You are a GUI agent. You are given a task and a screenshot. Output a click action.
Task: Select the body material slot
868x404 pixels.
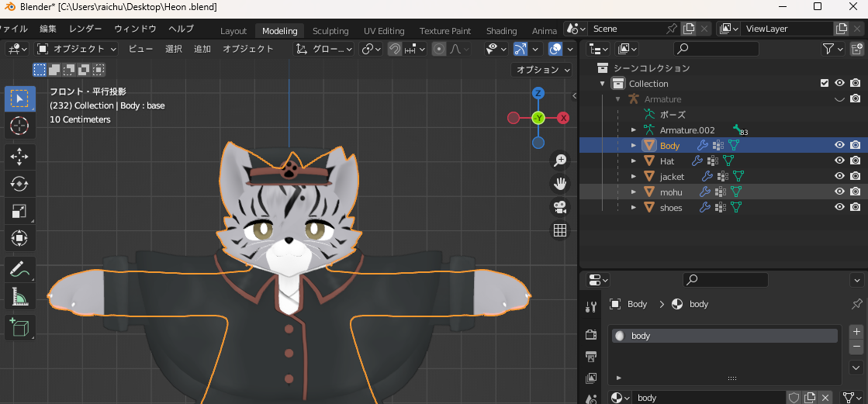click(724, 336)
